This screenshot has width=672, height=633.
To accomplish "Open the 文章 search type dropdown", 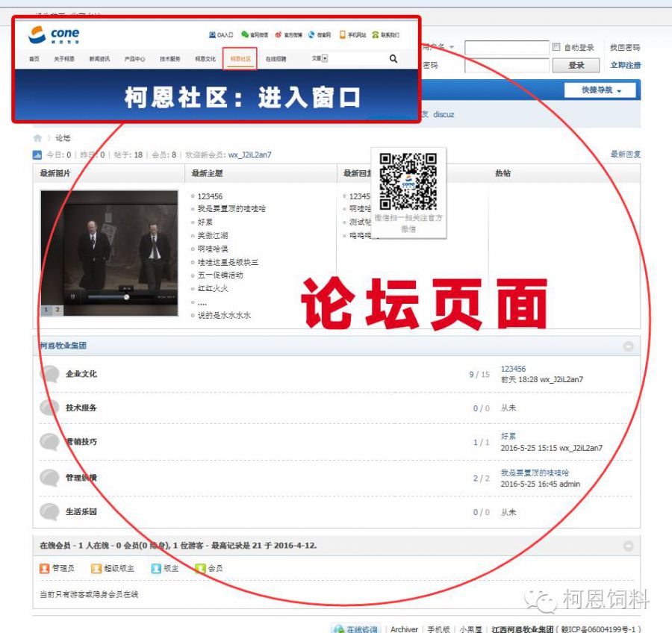I will (x=320, y=58).
